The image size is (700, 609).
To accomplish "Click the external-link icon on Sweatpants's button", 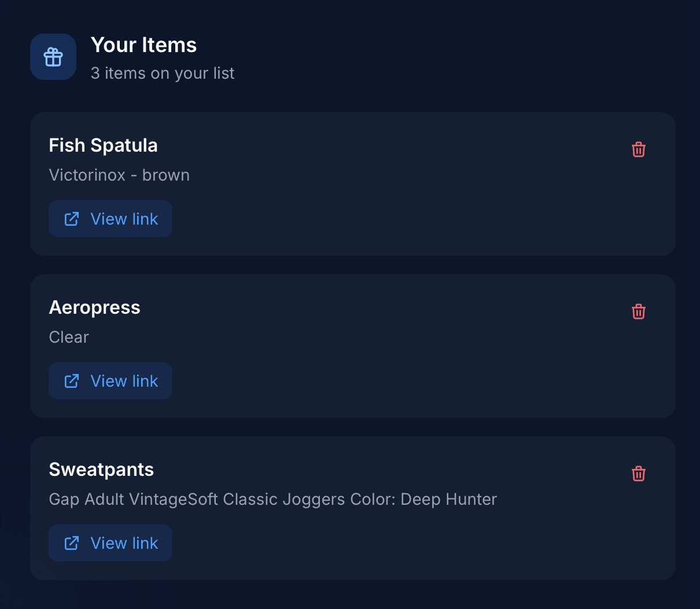I will click(71, 543).
